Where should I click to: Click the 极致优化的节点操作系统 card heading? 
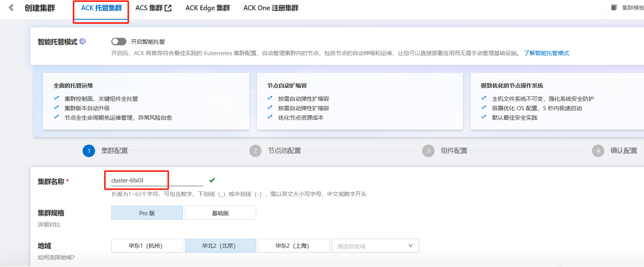tap(512, 86)
